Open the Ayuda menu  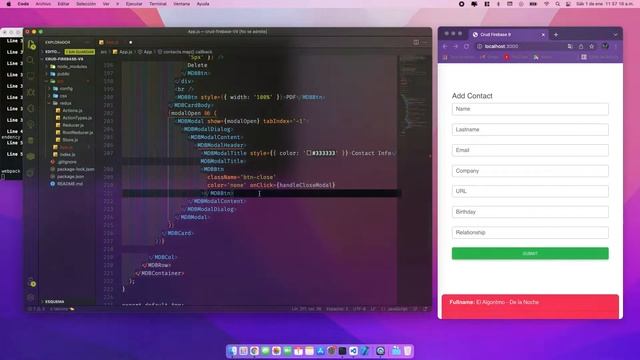(x=203, y=4)
